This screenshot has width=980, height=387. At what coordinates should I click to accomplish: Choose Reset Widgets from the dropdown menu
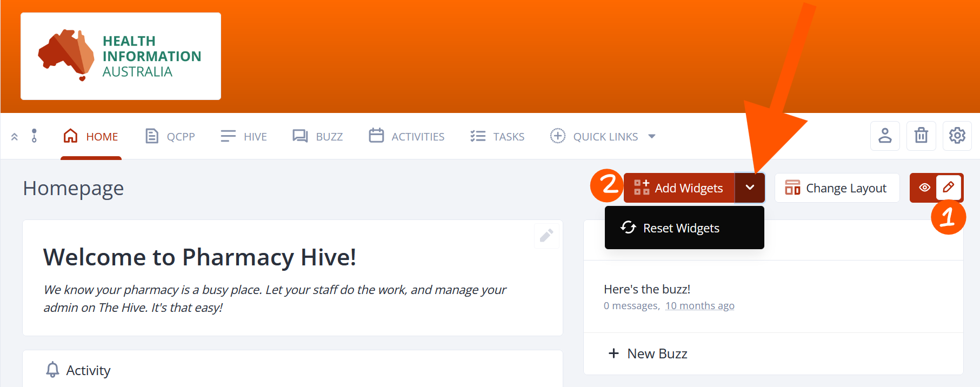pyautogui.click(x=684, y=228)
